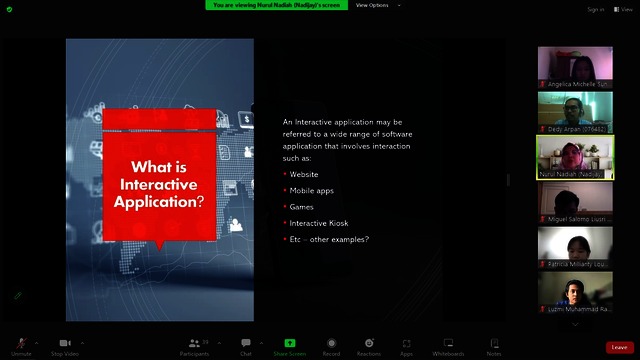Click 'Etc – other examples?' bullet
640x360 pixels.
pos(329,240)
